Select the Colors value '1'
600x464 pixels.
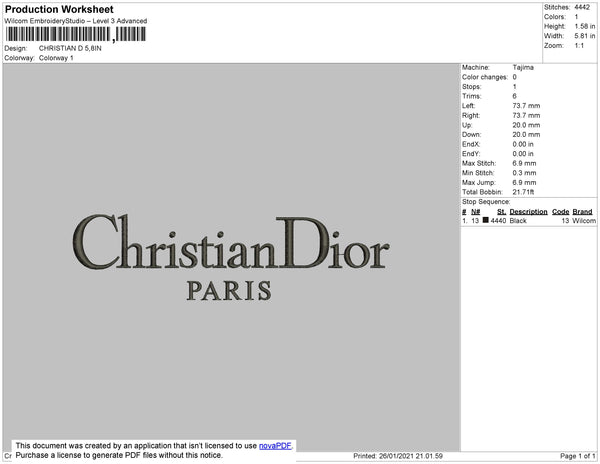click(576, 17)
